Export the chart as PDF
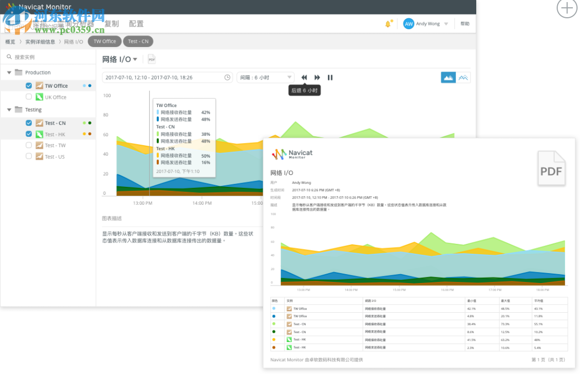This screenshot has width=588, height=377. 151,59
